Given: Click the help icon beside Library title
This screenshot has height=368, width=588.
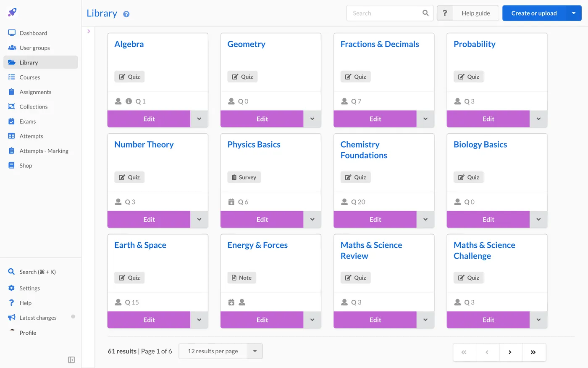Looking at the screenshot, I should (x=126, y=14).
